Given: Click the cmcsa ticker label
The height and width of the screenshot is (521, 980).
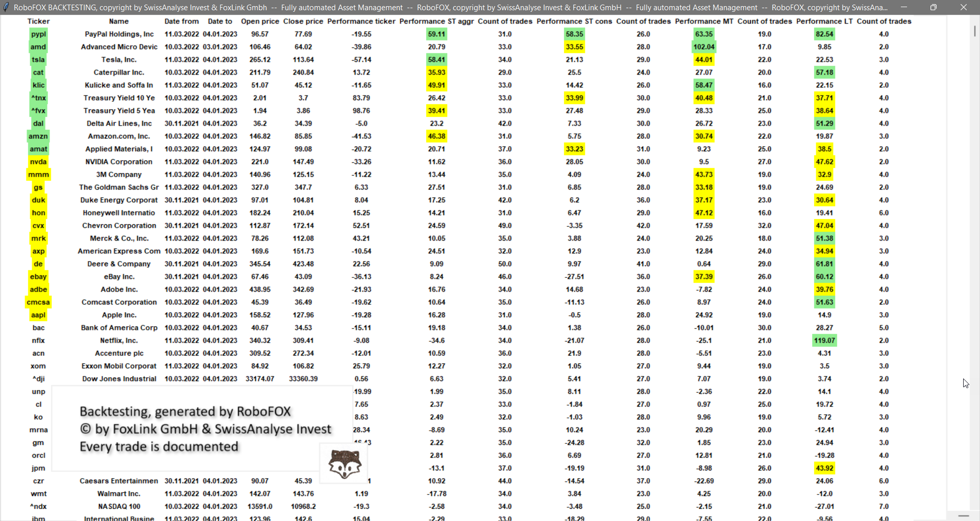Looking at the screenshot, I should point(38,302).
